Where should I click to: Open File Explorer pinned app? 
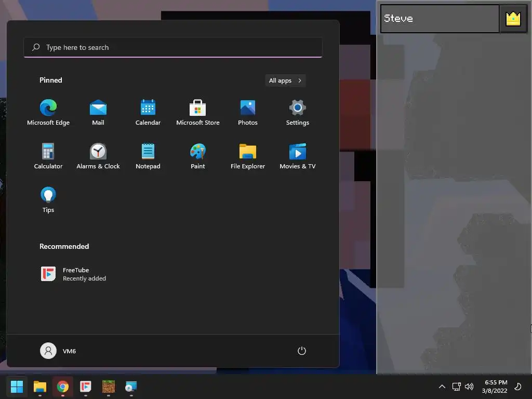tap(248, 156)
